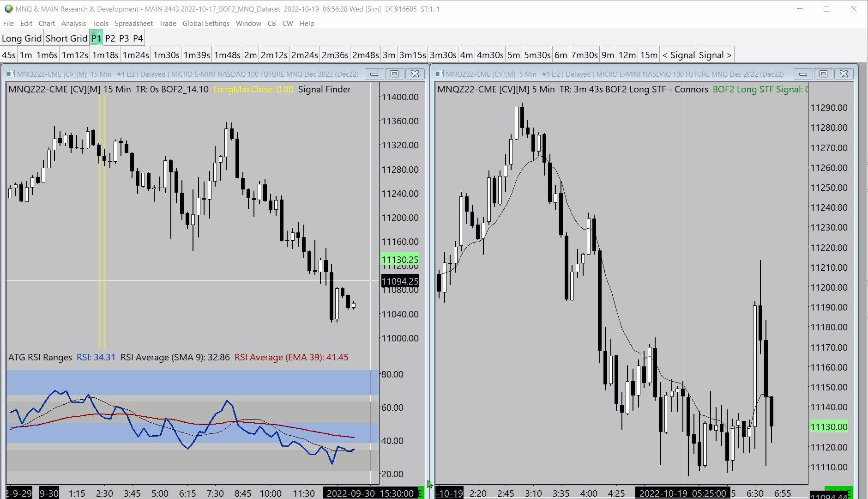Open the CW menu
The image size is (868, 499).
tap(288, 23)
